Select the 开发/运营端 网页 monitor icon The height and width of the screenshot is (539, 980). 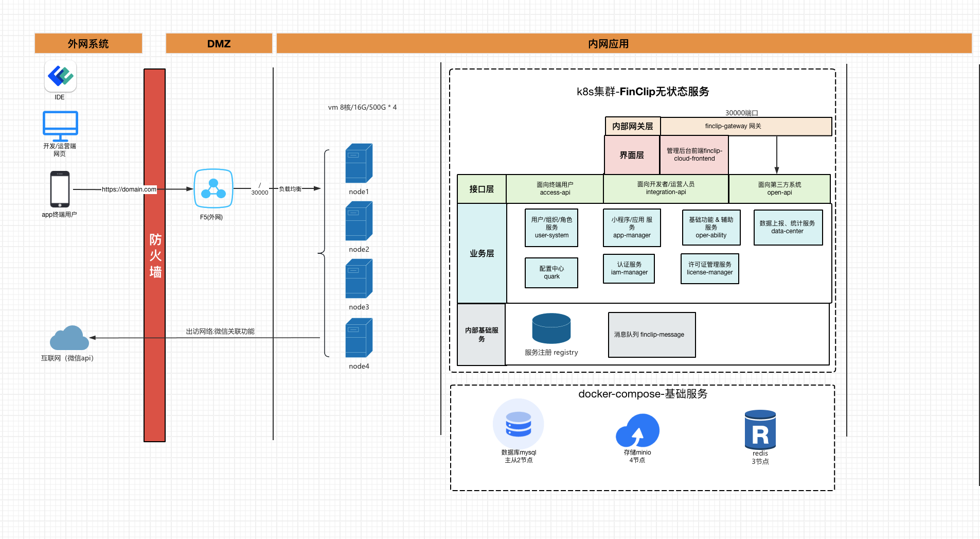[60, 126]
